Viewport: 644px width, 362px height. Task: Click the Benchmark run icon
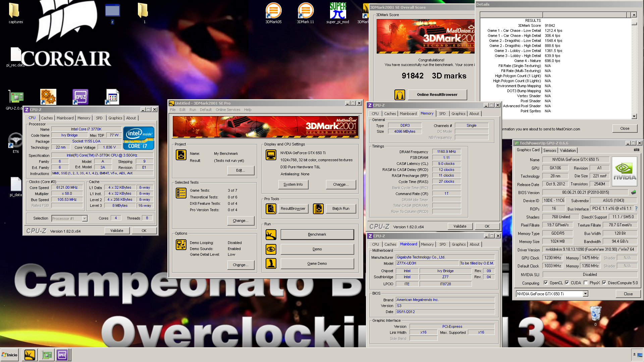pos(271,235)
